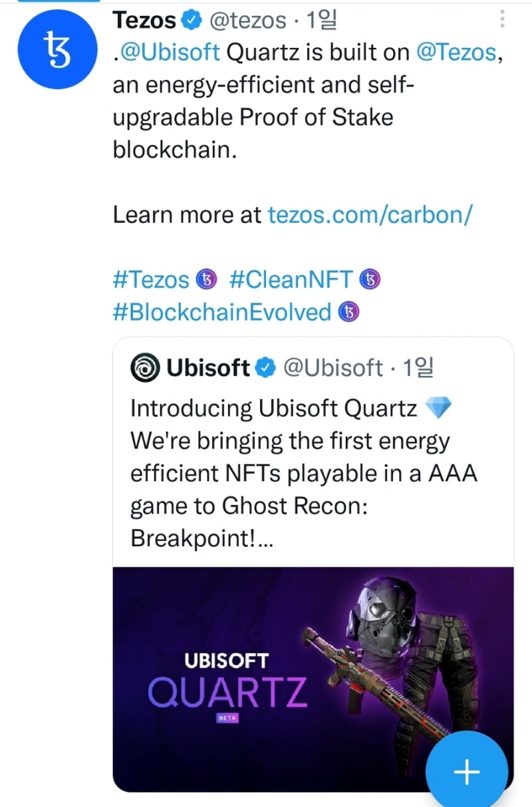Open the #Tezos hashtag

[x=152, y=279]
